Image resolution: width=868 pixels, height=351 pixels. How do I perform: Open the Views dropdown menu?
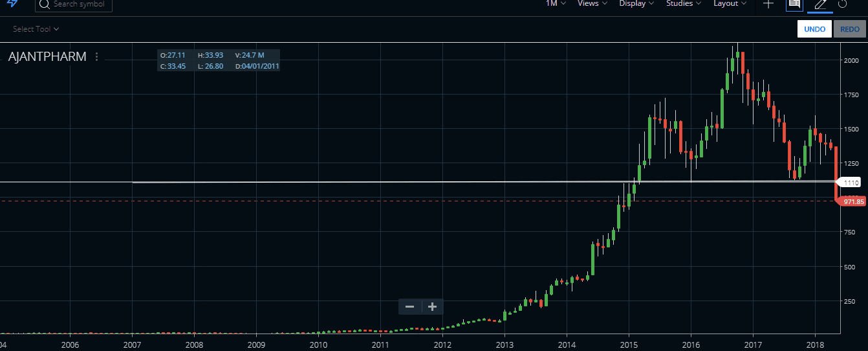point(592,3)
